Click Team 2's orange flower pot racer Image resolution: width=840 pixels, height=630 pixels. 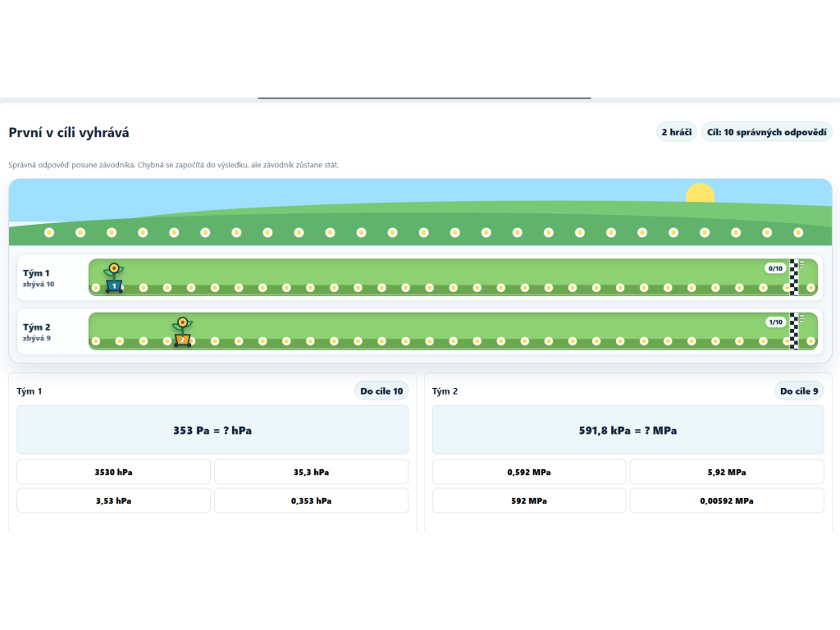click(x=182, y=332)
